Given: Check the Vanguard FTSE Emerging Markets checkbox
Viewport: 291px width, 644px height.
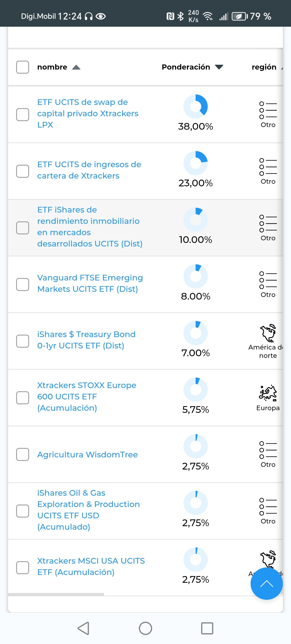Looking at the screenshot, I should [x=23, y=285].
